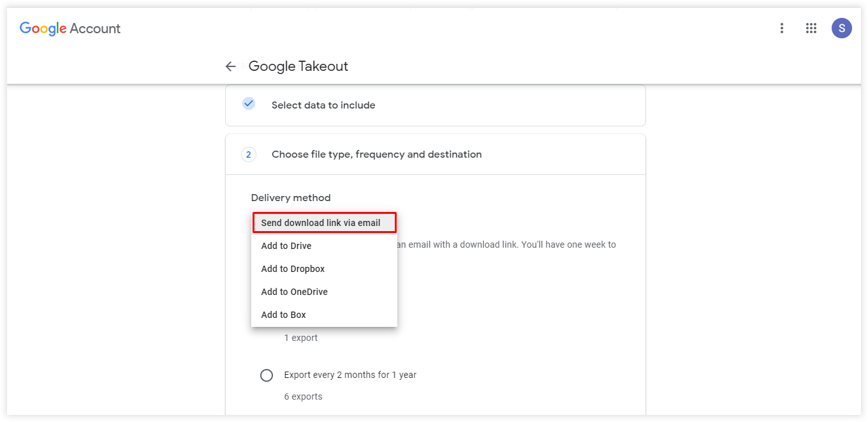Choose Add to Dropbox option
The width and height of the screenshot is (868, 422).
tap(324, 269)
